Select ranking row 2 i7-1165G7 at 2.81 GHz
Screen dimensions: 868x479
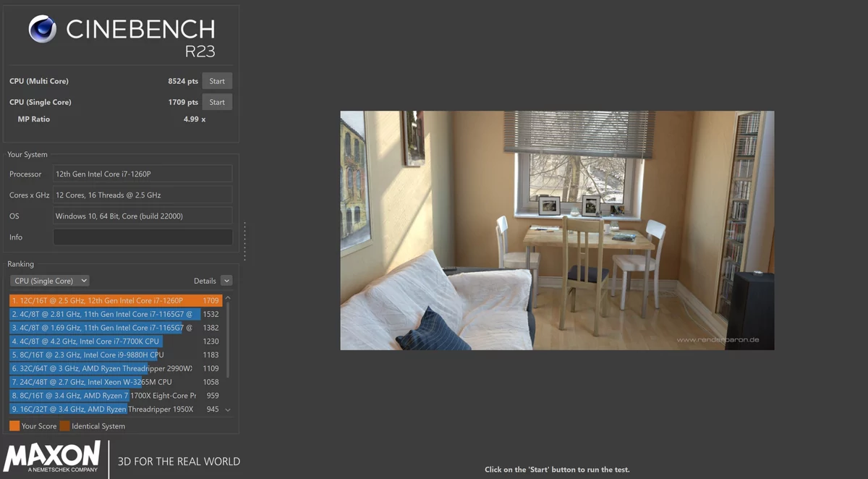tap(116, 314)
